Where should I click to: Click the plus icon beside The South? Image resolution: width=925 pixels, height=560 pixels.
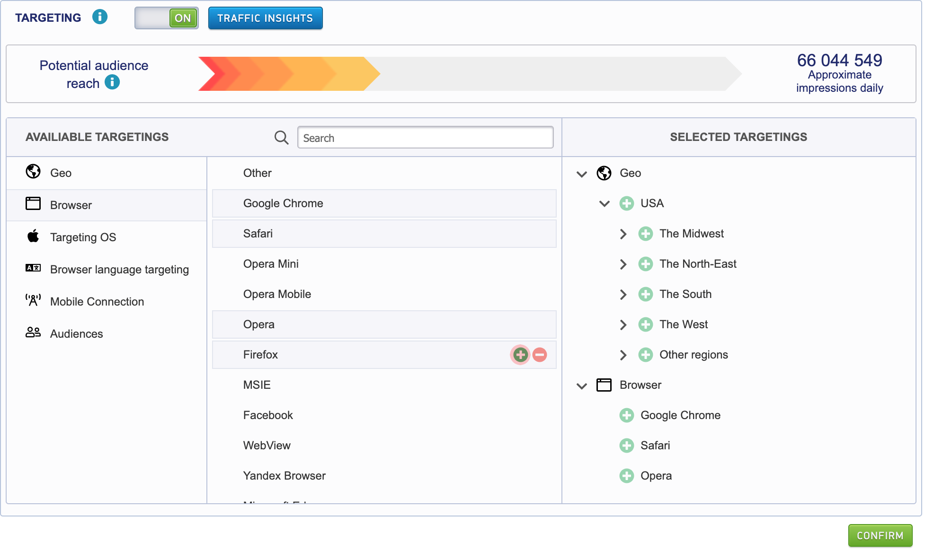click(x=645, y=294)
